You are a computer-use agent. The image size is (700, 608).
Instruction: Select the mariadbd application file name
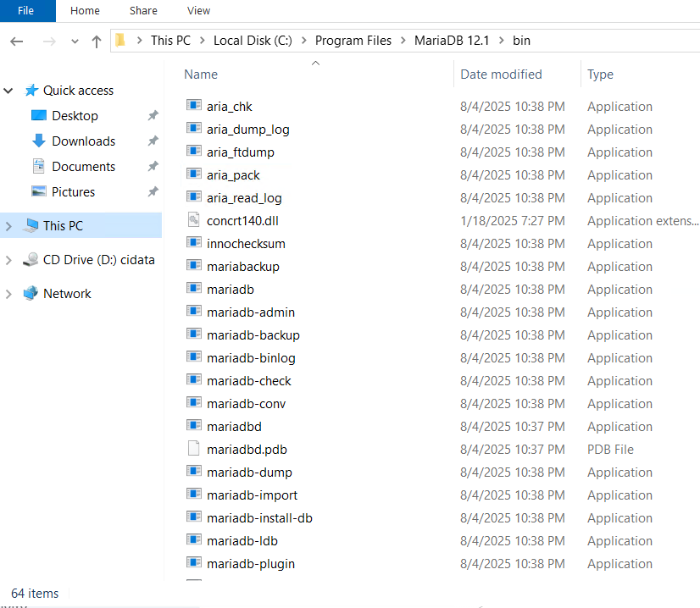pyautogui.click(x=235, y=427)
